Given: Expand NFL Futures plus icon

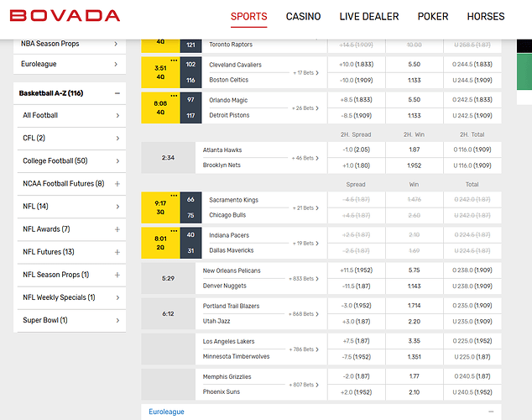Looking at the screenshot, I should [117, 252].
